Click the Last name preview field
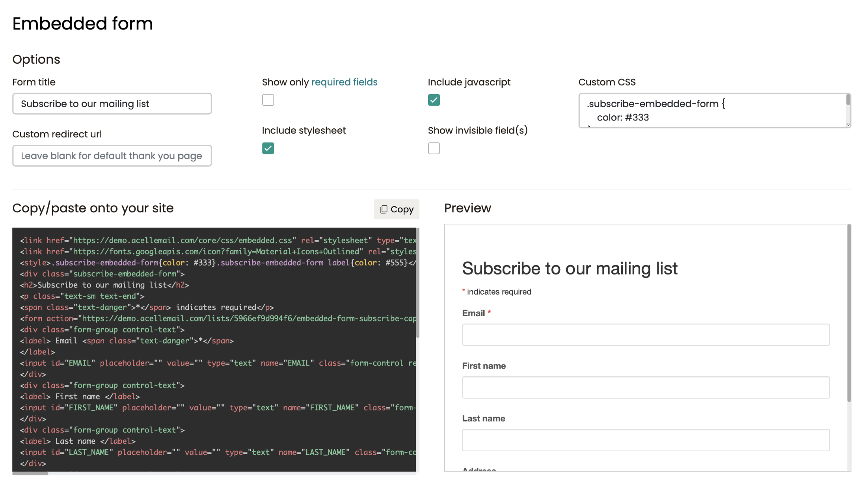The image size is (868, 497). (x=645, y=440)
